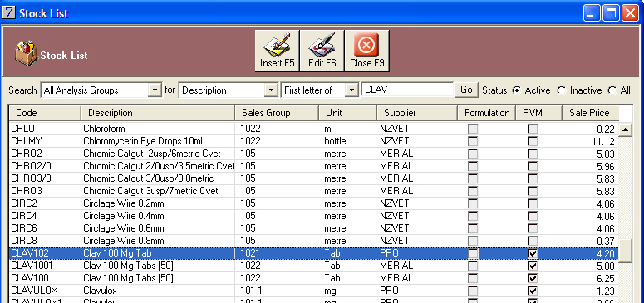Viewport: 644px width, 303px height.
Task: Select the CHLO code cell
Action: pyautogui.click(x=45, y=129)
